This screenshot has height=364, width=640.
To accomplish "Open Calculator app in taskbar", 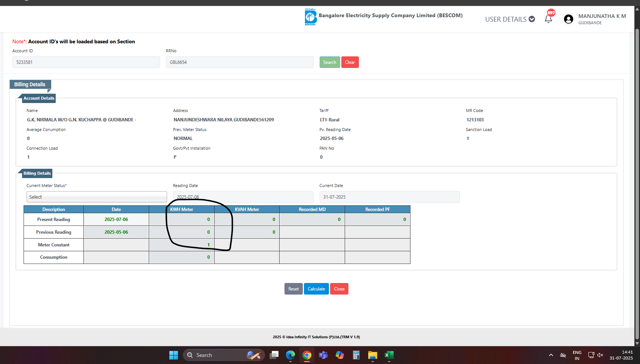I will tap(356, 355).
